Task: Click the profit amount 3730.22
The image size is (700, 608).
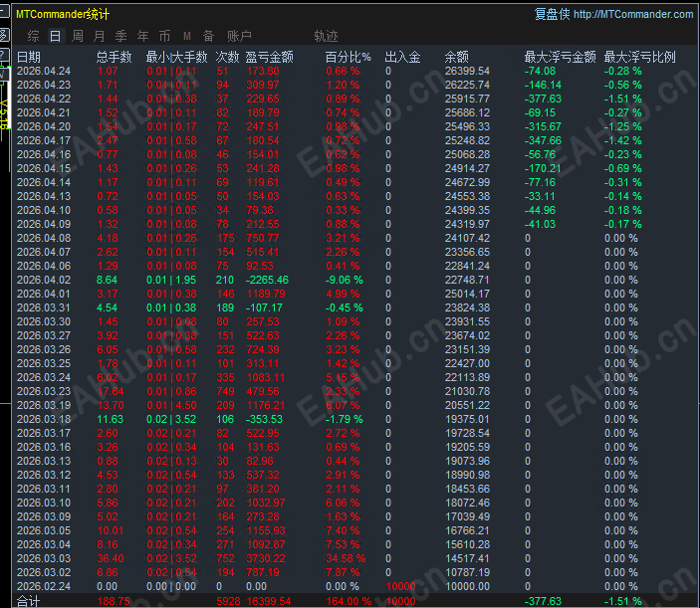Action: pos(266,558)
